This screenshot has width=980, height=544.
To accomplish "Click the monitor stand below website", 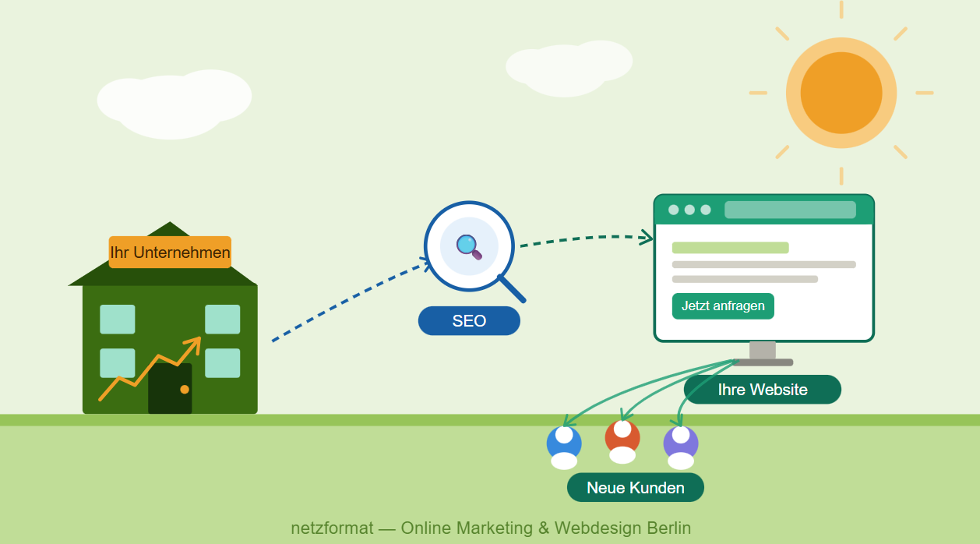I will [x=763, y=353].
